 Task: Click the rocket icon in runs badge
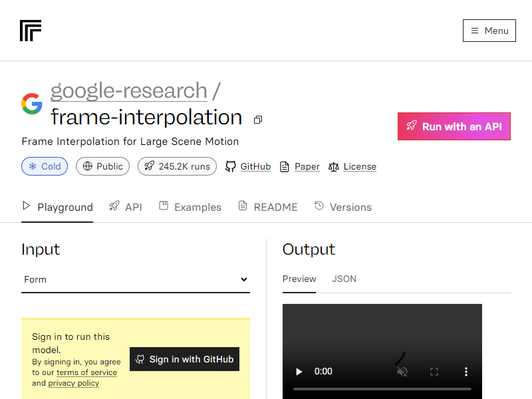[149, 166]
